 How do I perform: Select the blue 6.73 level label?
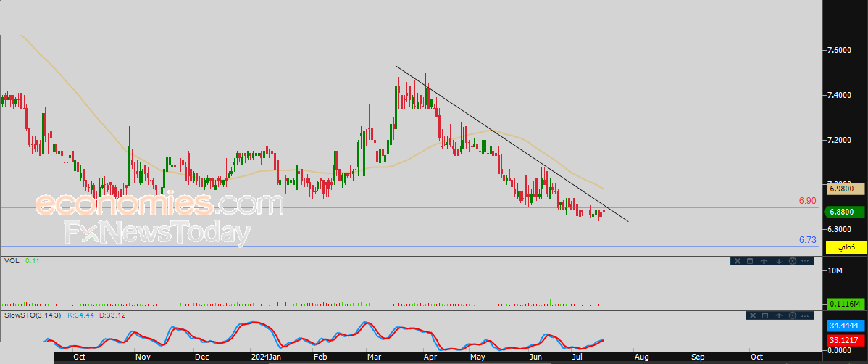pos(808,240)
